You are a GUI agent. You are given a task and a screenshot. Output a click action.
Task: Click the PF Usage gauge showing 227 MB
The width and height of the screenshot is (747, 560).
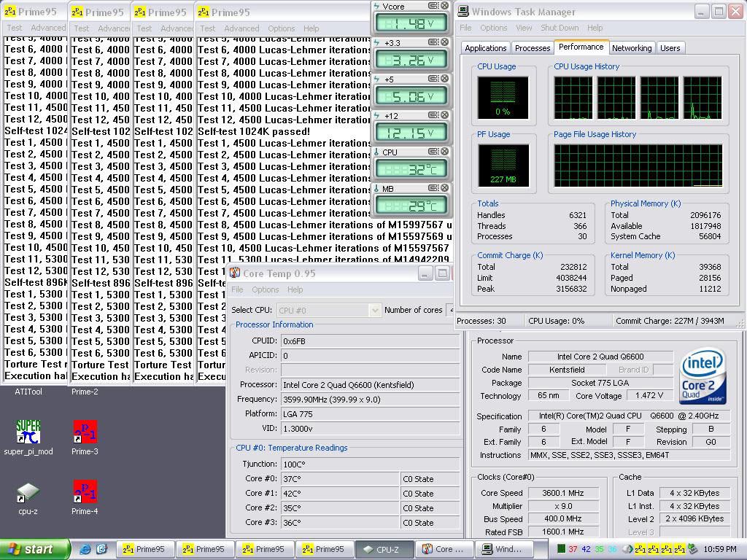pyautogui.click(x=503, y=166)
